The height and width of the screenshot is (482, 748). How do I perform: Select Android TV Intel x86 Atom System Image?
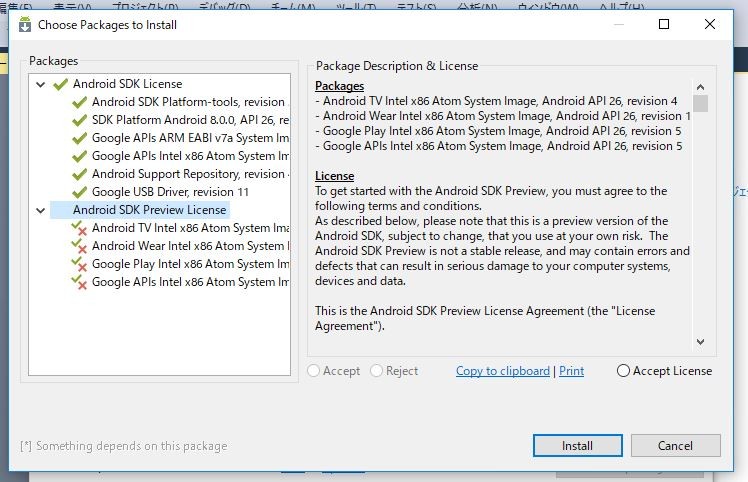point(190,228)
